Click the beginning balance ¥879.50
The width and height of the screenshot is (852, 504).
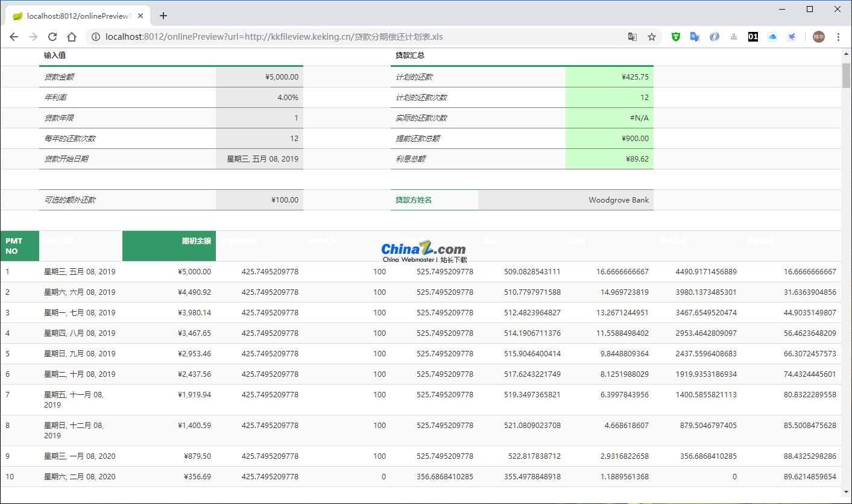(x=197, y=456)
